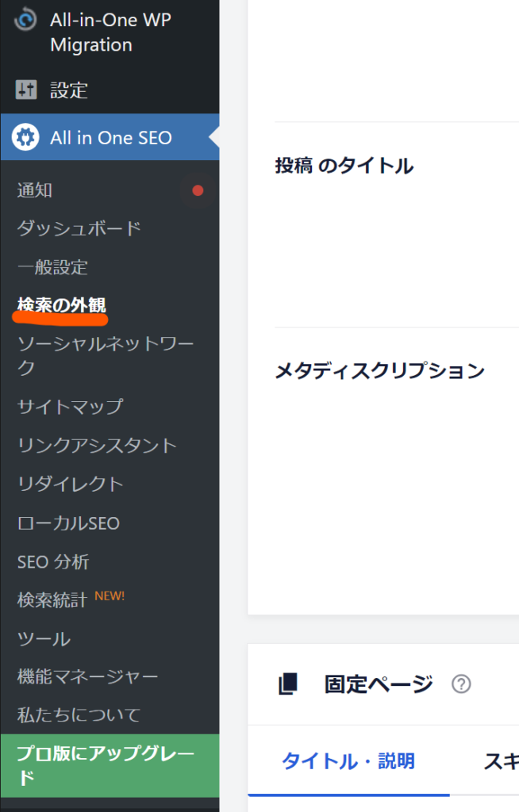Viewport: 519px width, 812px height.
Task: Open 機能マネージャー
Action: [x=87, y=676]
